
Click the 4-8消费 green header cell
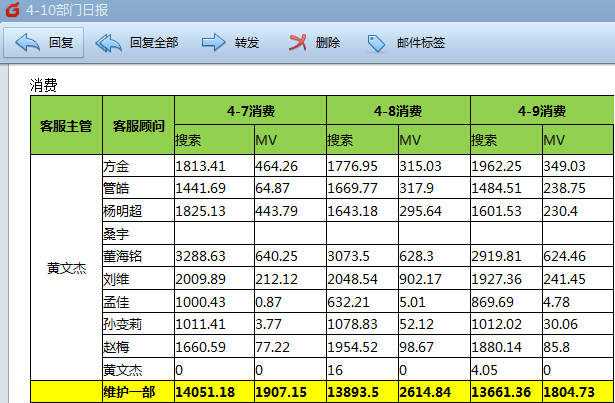[397, 110]
